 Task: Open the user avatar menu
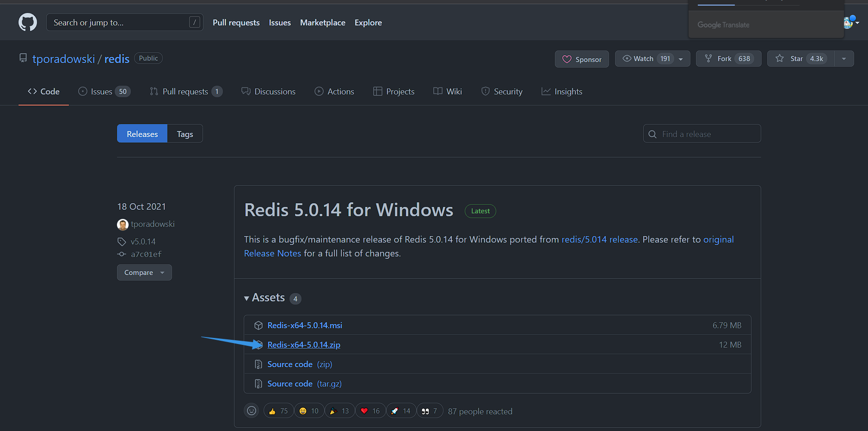[851, 22]
